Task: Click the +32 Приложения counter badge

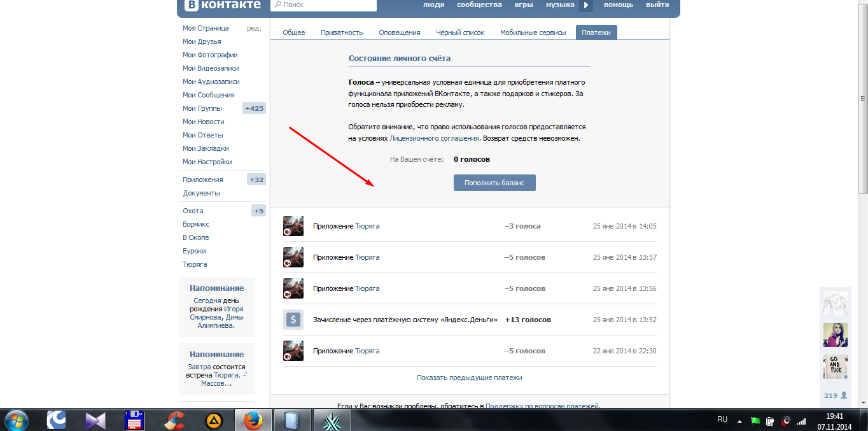Action: 256,180
